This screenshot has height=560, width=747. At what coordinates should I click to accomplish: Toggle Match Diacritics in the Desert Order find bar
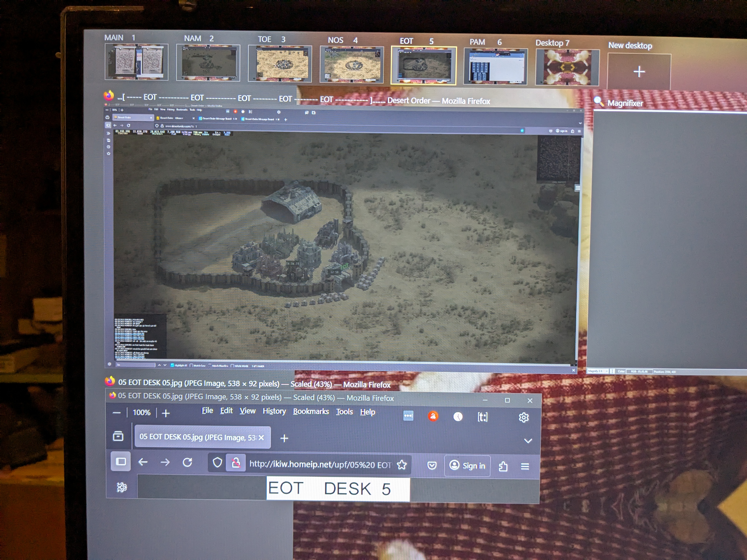click(218, 366)
